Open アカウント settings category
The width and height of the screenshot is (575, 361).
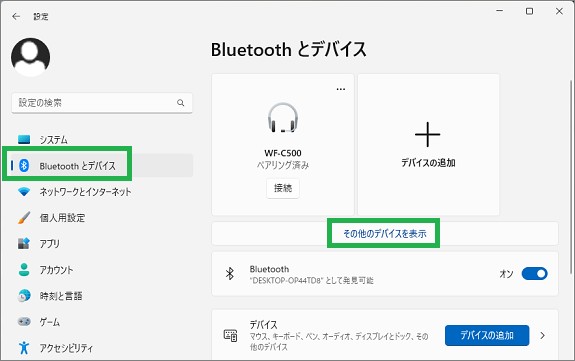coord(56,270)
